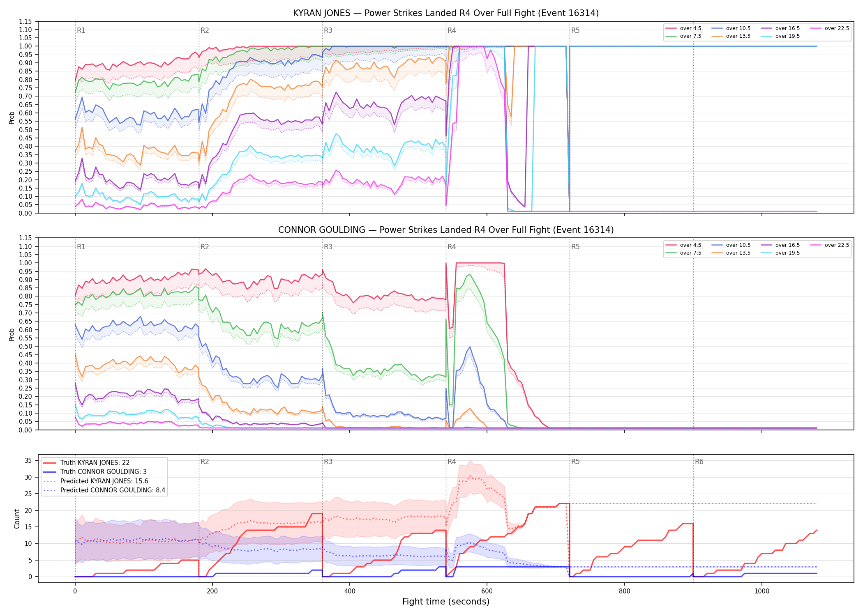
Task: Click the KYRAN JONES chart title
Action: 446,13
